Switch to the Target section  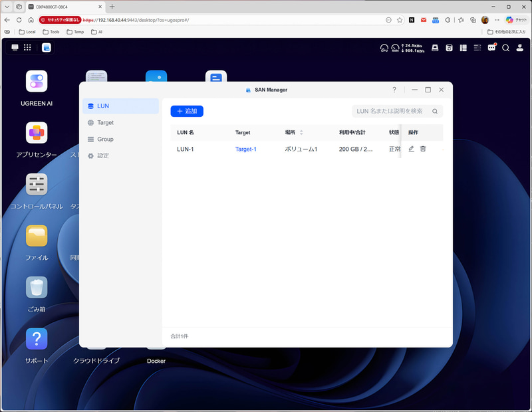tap(121, 123)
